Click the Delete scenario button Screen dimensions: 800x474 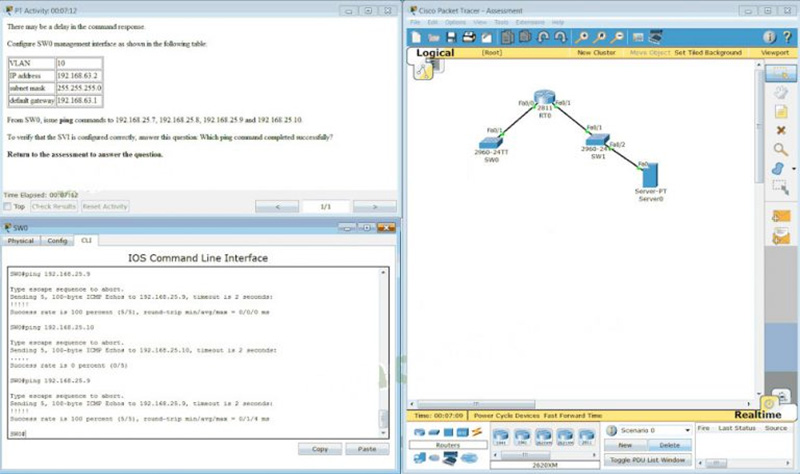(x=669, y=445)
